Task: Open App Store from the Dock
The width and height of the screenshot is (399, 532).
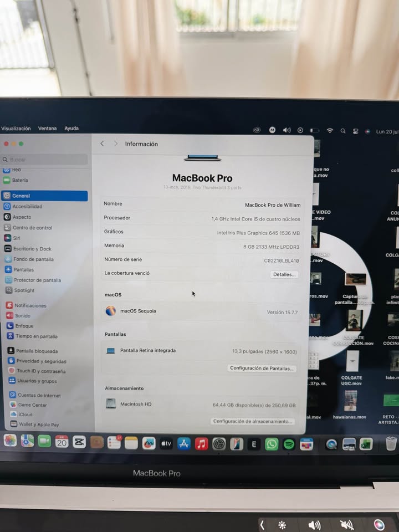Action: (x=183, y=444)
